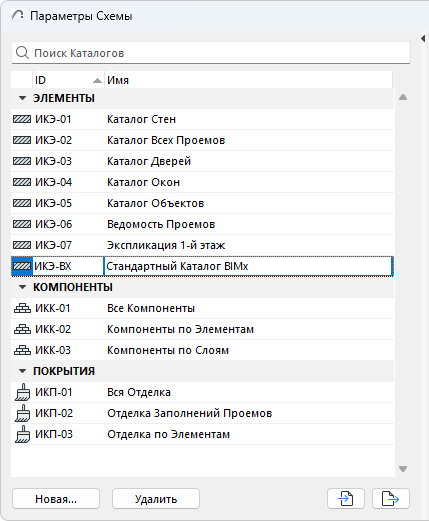Click the brick icon of ИКК-03 row
This screenshot has width=429, height=521.
(22, 350)
